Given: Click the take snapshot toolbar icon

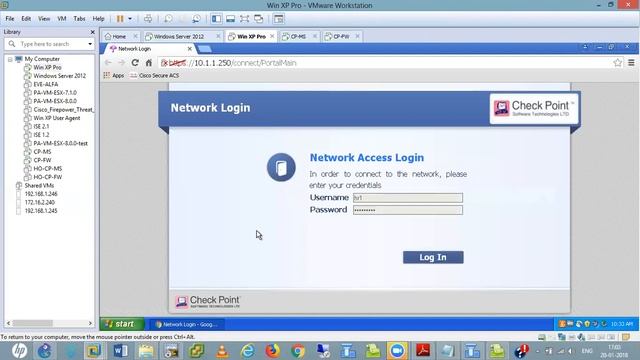Looking at the screenshot, I should [168, 19].
